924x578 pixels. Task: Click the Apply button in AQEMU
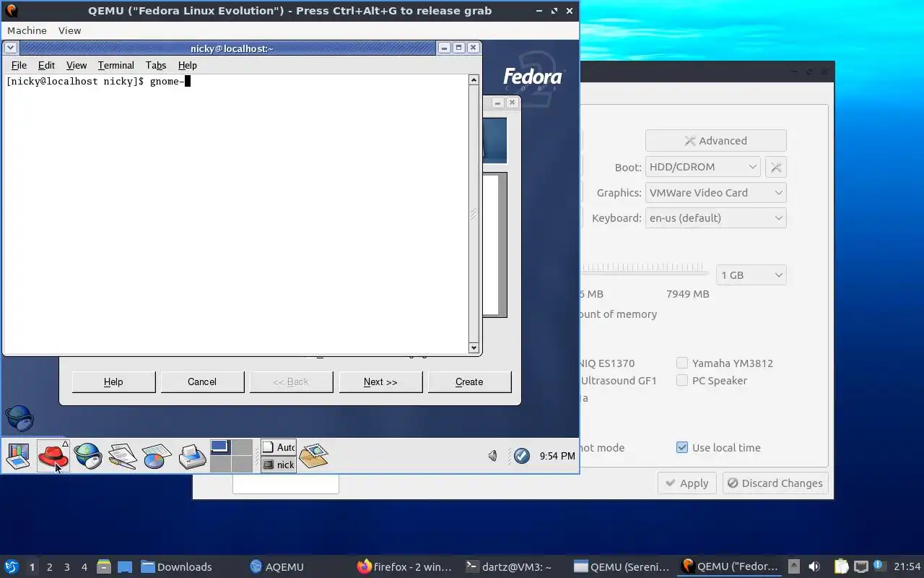coord(687,483)
